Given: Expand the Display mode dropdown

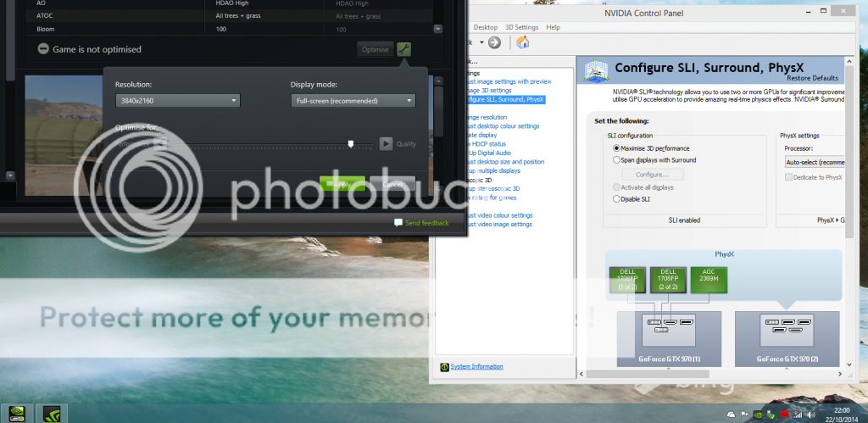Looking at the screenshot, I should click(x=353, y=101).
